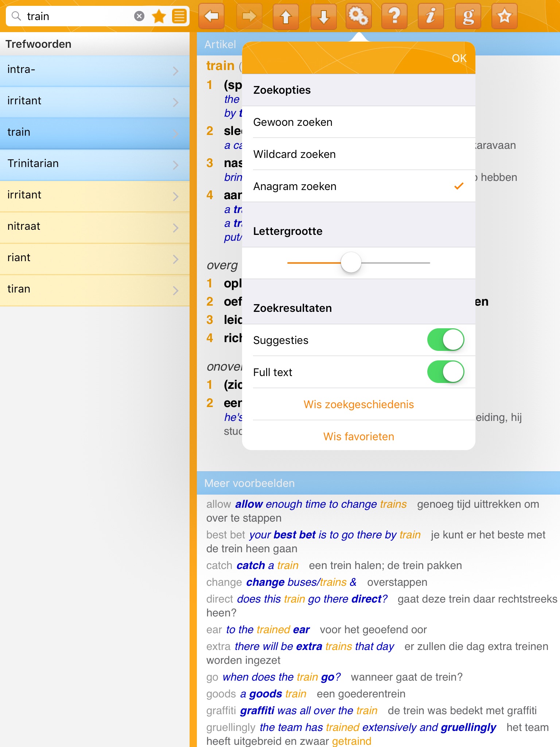
Task: Open the train entry chevron
Action: (x=176, y=133)
